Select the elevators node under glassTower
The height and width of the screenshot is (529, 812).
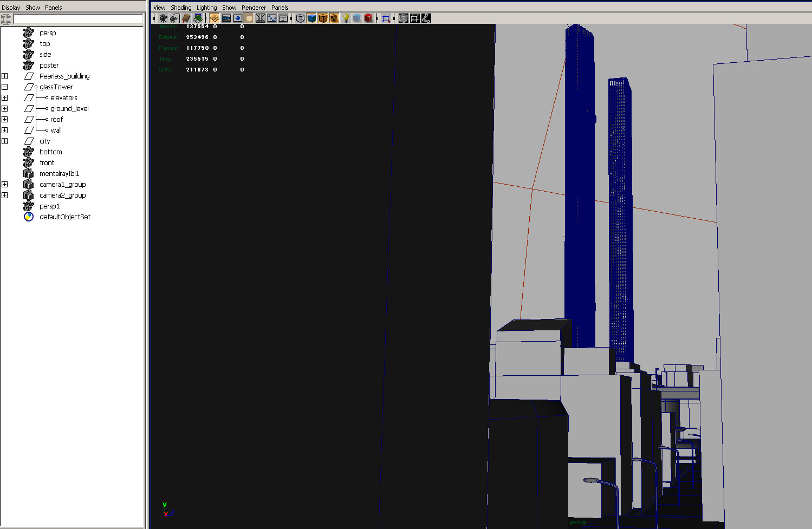tap(64, 97)
